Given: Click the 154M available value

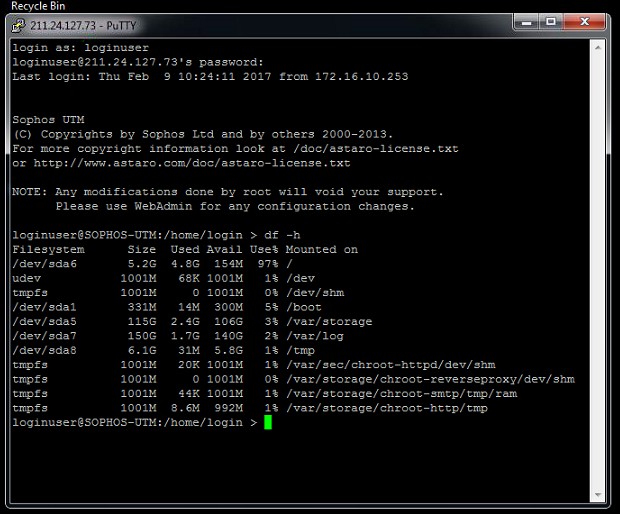Looking at the screenshot, I should [228, 264].
